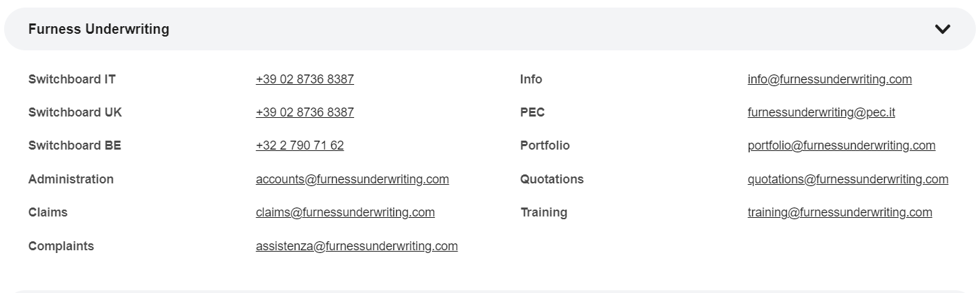Click the training@furnessunderwriting.com email link
Viewport: 980px width, 293px height.
[x=839, y=212]
